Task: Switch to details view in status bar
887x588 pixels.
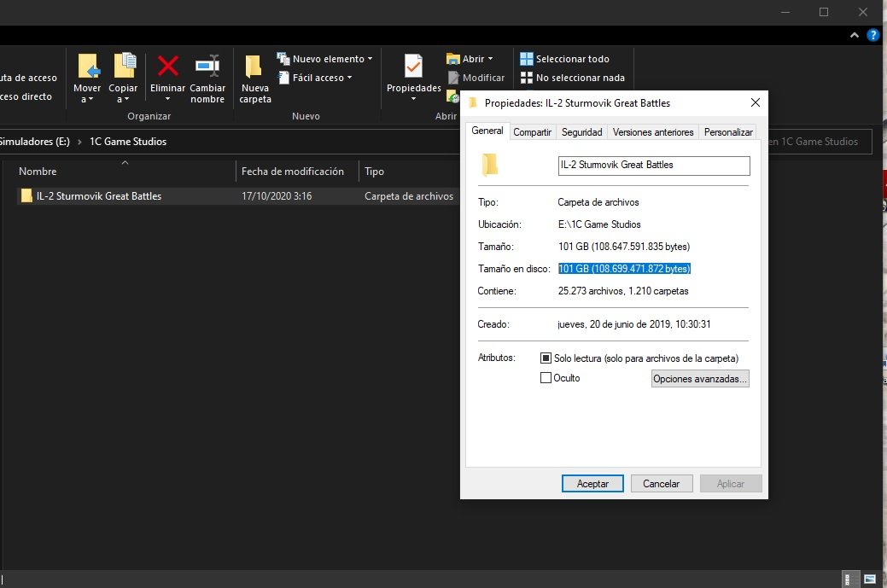Action: [x=851, y=579]
